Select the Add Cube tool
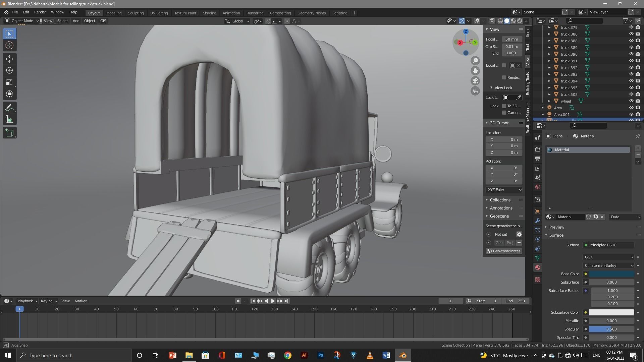The height and width of the screenshot is (362, 644). [x=9, y=133]
